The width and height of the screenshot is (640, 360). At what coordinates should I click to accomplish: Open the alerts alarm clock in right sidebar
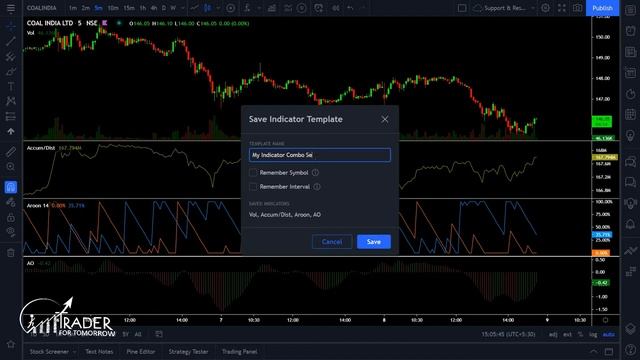point(631,31)
